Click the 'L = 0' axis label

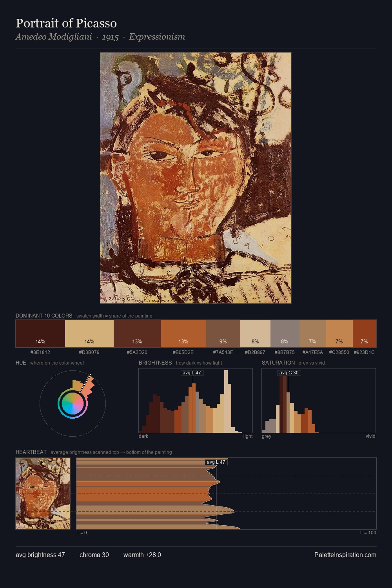[x=82, y=533]
